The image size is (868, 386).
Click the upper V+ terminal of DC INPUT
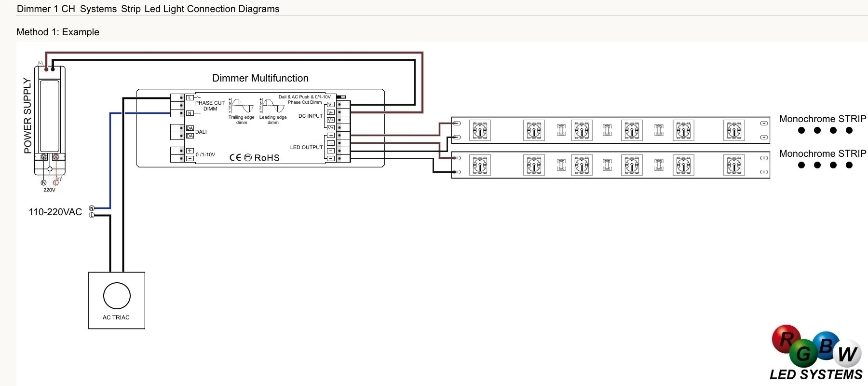[331, 120]
